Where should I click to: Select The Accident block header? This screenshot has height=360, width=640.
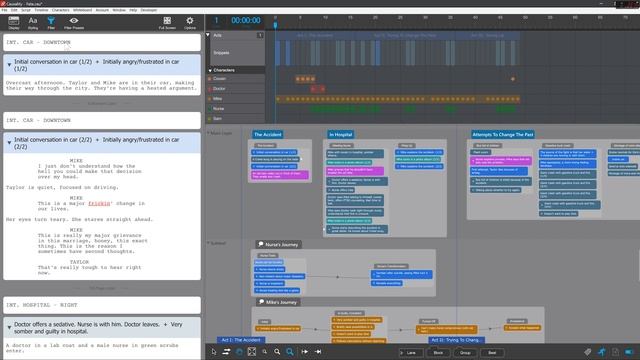pos(267,134)
